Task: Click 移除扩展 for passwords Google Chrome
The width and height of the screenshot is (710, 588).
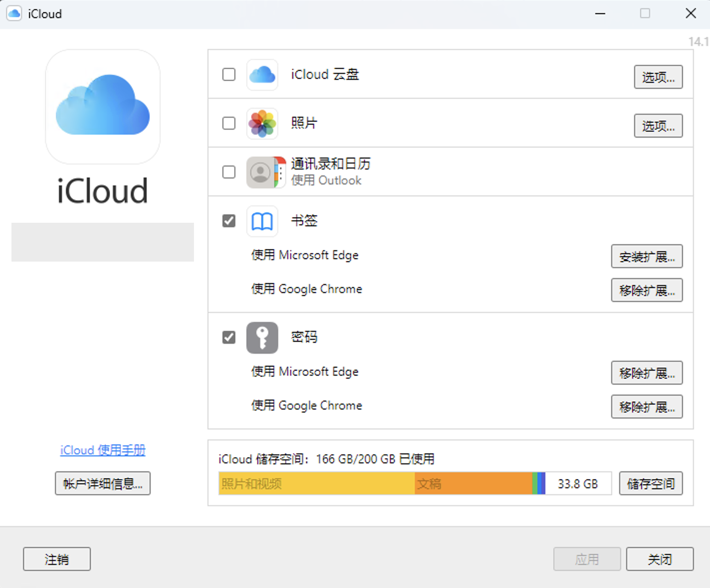Action: tap(647, 407)
